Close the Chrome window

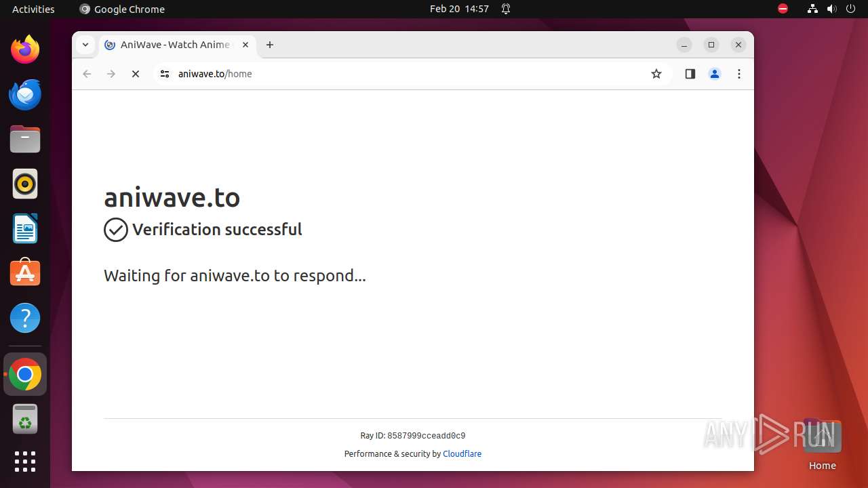coord(738,45)
